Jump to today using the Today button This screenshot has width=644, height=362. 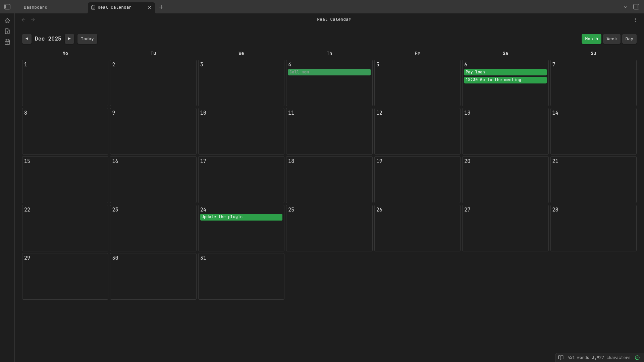point(87,39)
